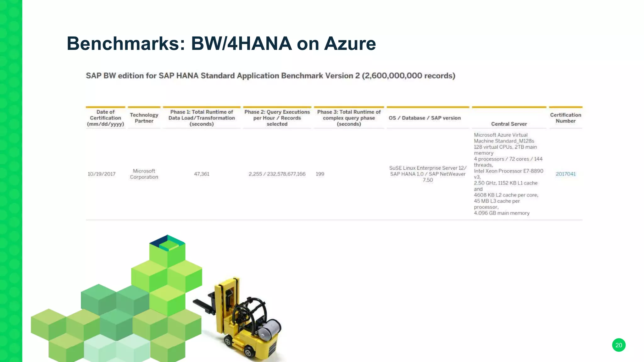Click the green cubes graphic

(x=116, y=299)
